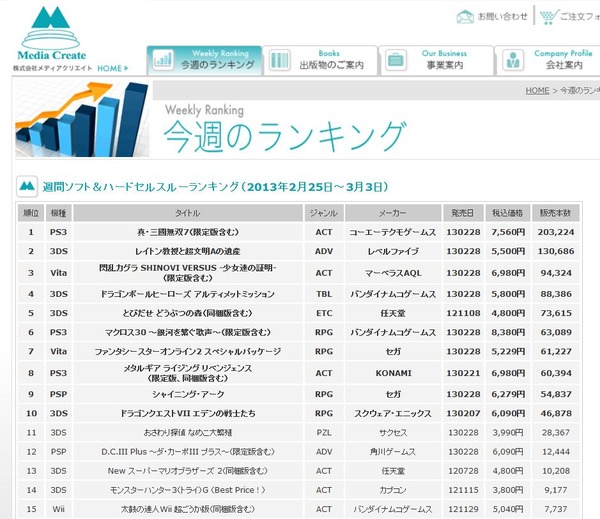Image resolution: width=600 pixels, height=519 pixels.
Task: Click the タイトル column header
Action: [x=188, y=213]
